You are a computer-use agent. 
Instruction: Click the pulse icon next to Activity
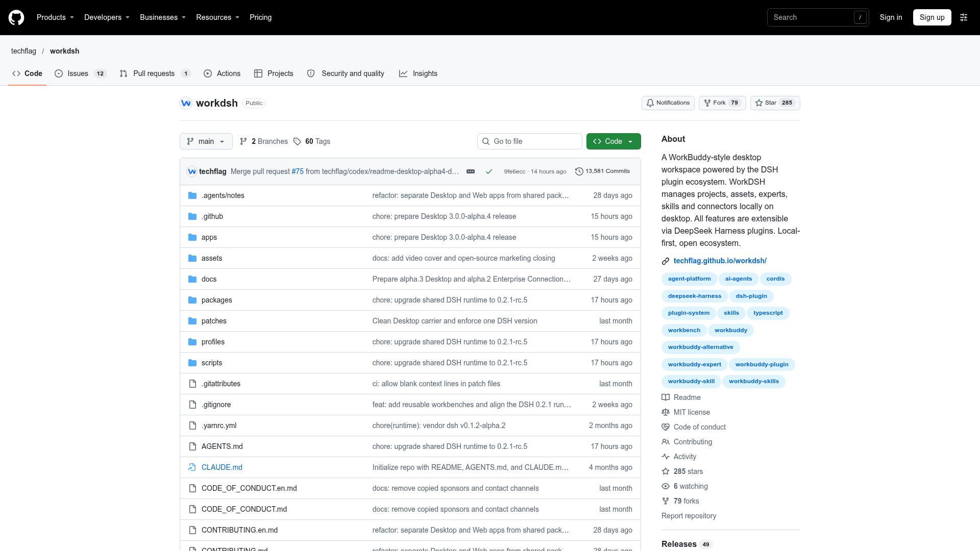tap(666, 457)
